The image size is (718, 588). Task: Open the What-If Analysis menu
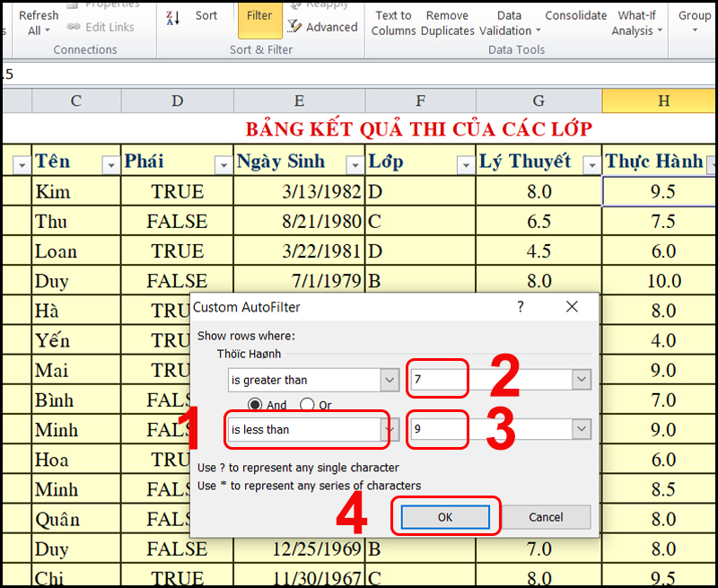(637, 22)
